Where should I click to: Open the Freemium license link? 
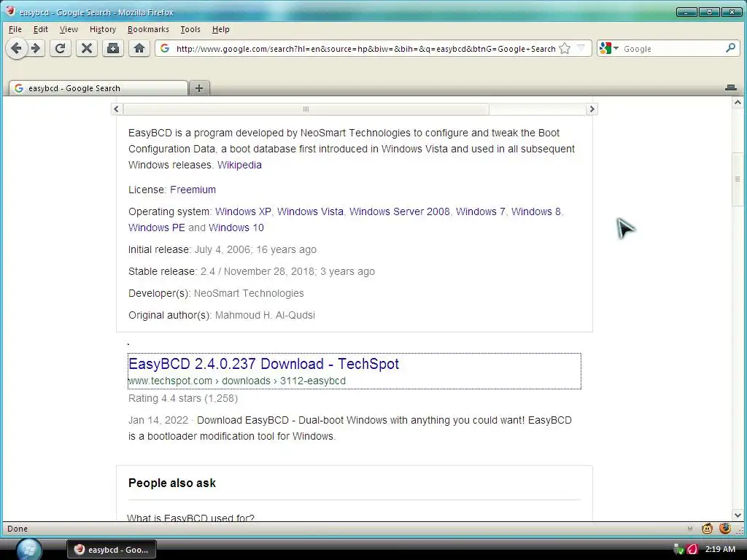(193, 190)
